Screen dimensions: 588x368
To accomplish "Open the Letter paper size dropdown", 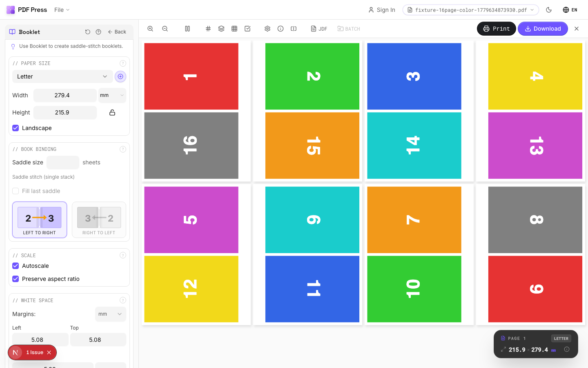I will (62, 76).
